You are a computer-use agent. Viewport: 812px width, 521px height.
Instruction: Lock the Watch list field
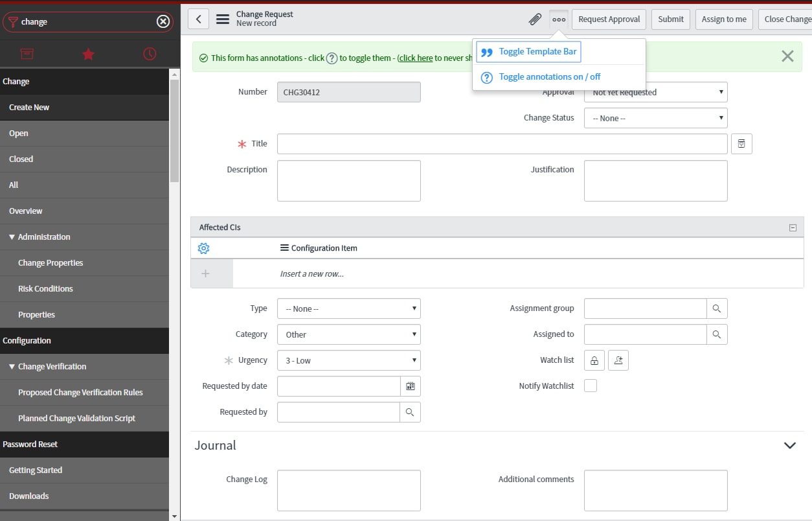(594, 360)
